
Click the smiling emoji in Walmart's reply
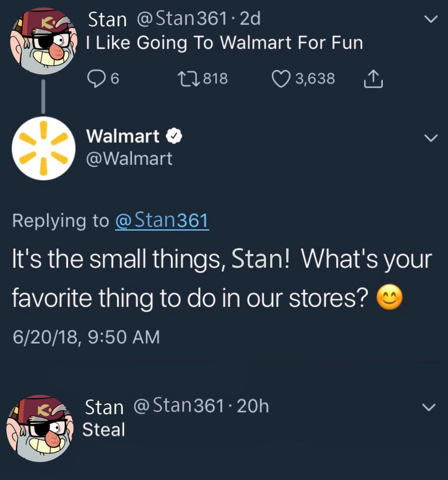(x=389, y=298)
